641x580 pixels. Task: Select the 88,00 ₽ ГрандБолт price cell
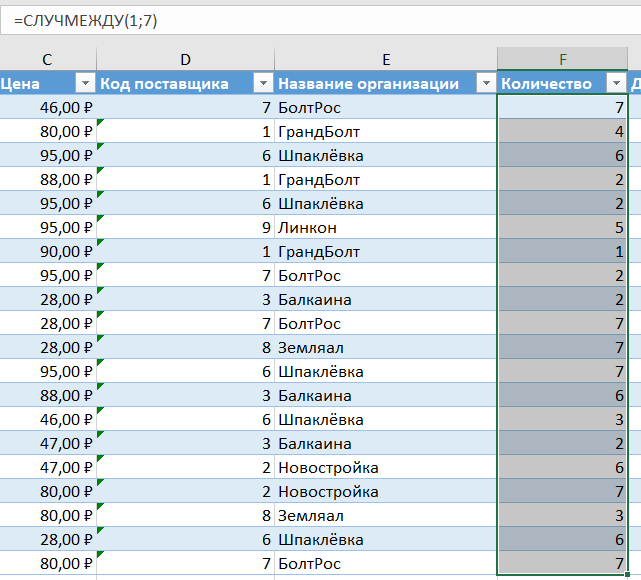47,180
